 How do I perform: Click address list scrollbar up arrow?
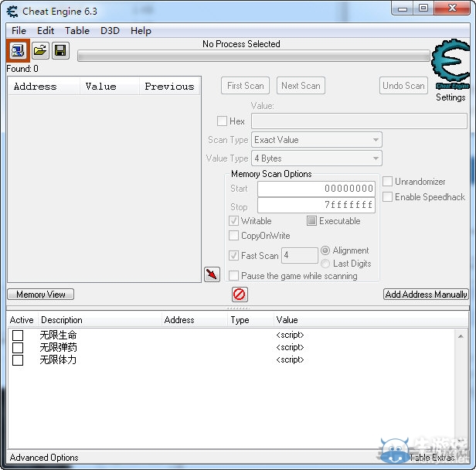click(461, 336)
